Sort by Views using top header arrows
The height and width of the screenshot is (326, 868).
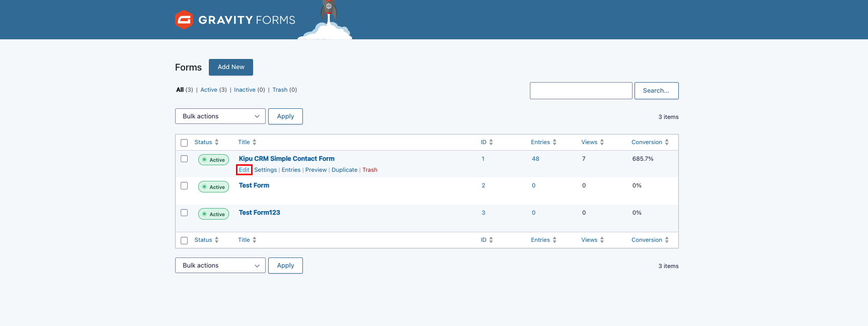coord(602,142)
